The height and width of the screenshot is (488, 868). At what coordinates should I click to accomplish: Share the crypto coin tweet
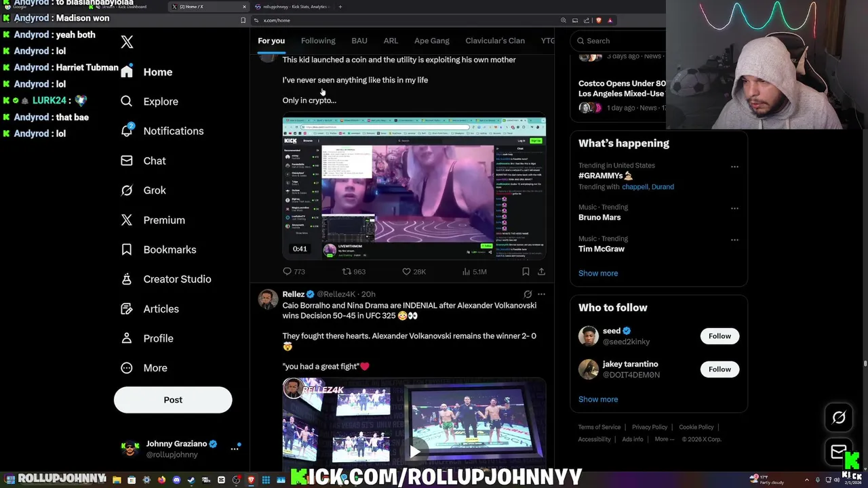541,272
